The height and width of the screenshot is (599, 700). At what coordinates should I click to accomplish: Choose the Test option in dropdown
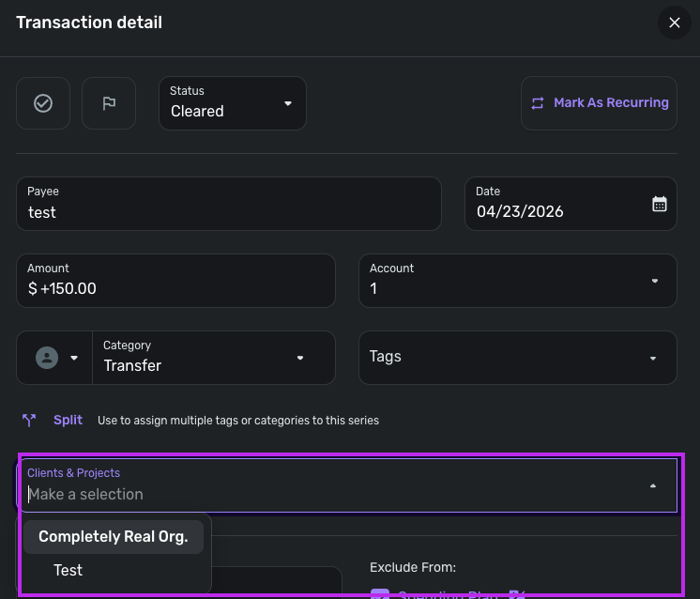[x=68, y=570]
